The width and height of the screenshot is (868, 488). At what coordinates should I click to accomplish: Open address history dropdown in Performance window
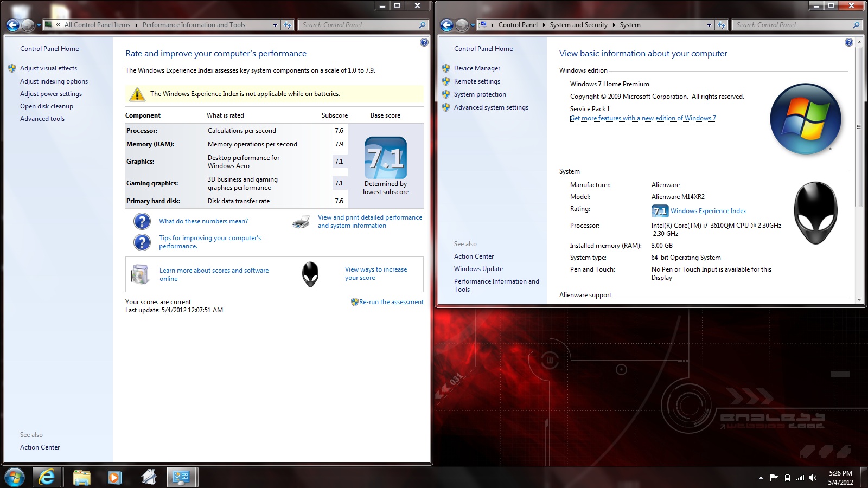pos(275,25)
